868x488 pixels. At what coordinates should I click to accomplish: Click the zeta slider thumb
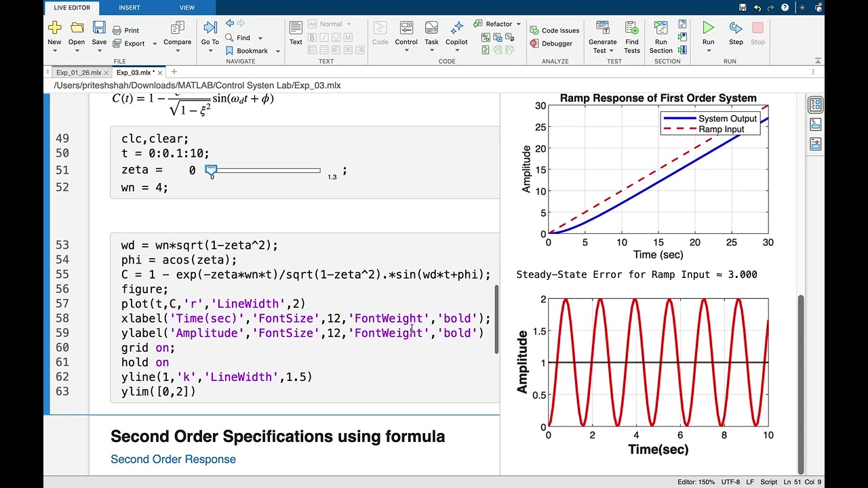coord(211,170)
